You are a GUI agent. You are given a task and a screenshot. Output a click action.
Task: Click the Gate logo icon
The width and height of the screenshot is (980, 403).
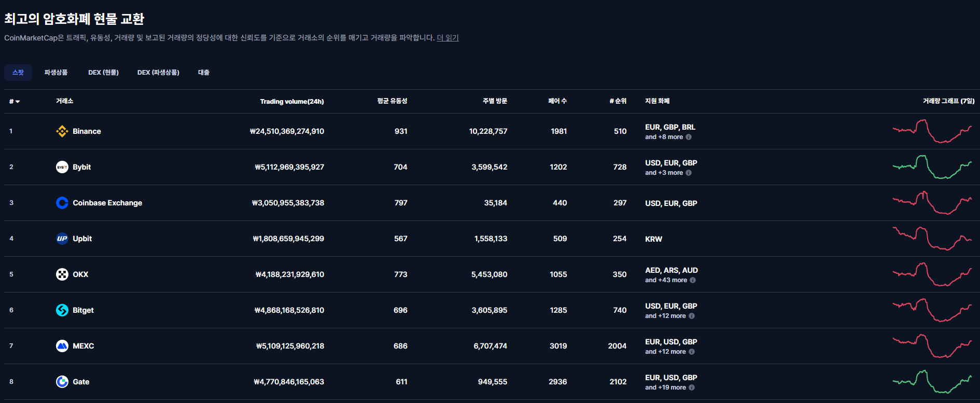pos(62,382)
